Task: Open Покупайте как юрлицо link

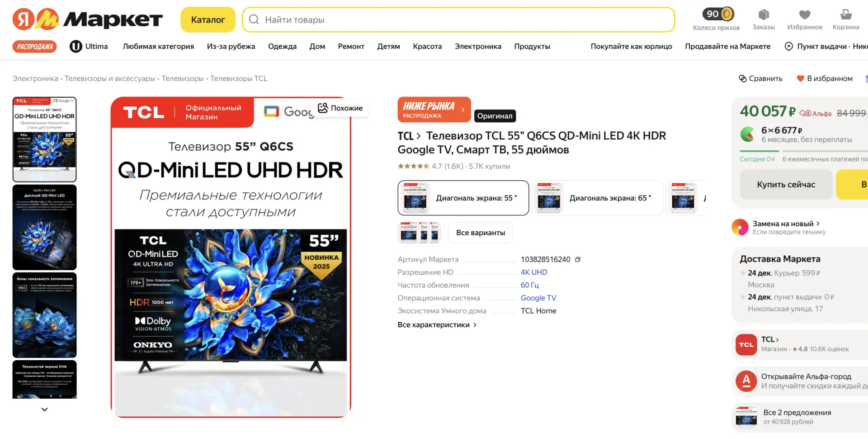Action: pos(632,46)
